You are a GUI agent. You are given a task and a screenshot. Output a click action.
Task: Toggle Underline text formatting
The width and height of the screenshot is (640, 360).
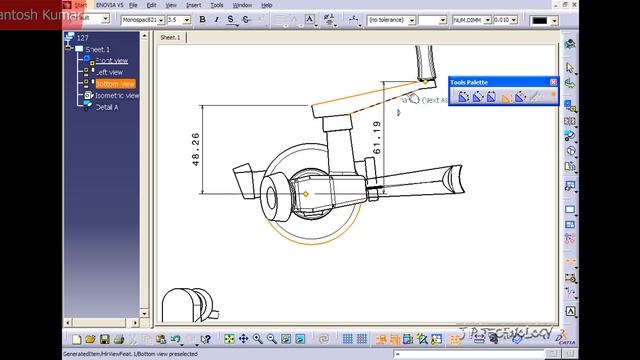point(231,19)
